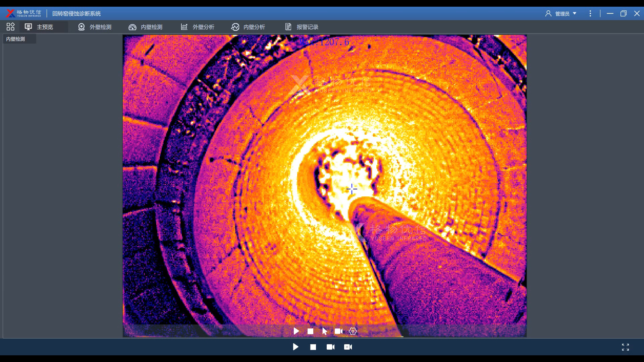This screenshot has width=644, height=362.
Task: Start recording with the bottom bar camera icon
Action: coord(330,347)
